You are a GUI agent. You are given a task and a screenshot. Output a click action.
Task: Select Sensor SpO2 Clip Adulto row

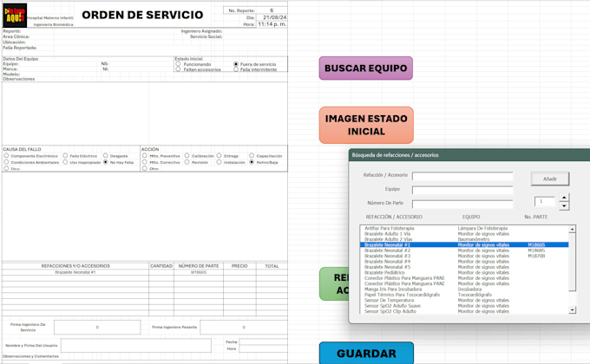coord(464,311)
